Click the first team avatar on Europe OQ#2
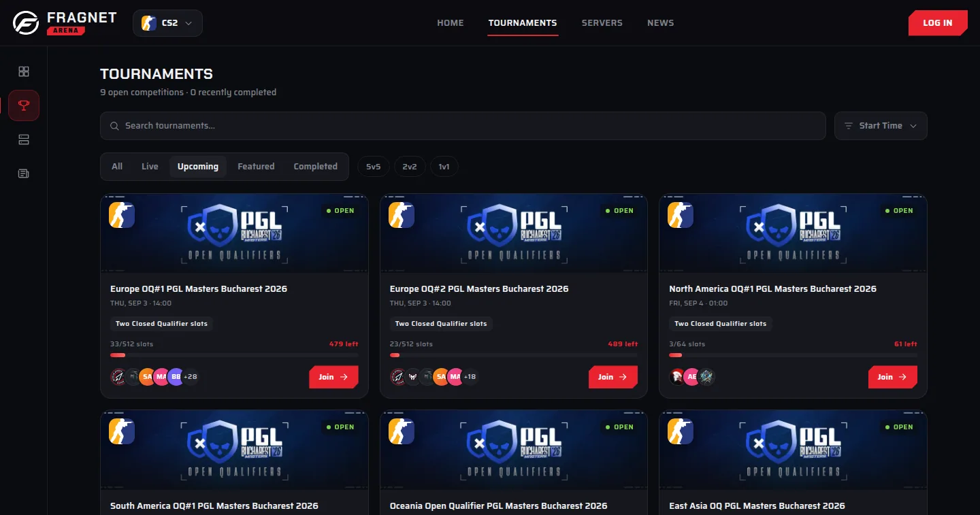The height and width of the screenshot is (515, 980). [398, 377]
